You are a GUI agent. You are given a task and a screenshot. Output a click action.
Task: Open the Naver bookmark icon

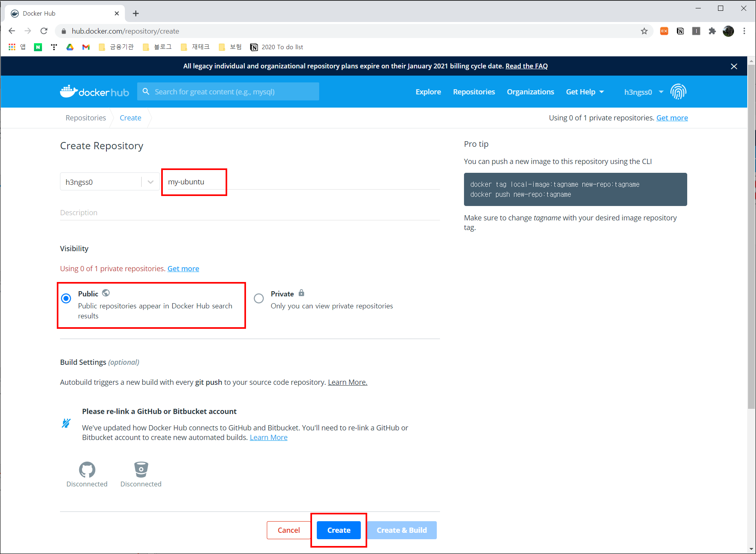click(x=38, y=47)
